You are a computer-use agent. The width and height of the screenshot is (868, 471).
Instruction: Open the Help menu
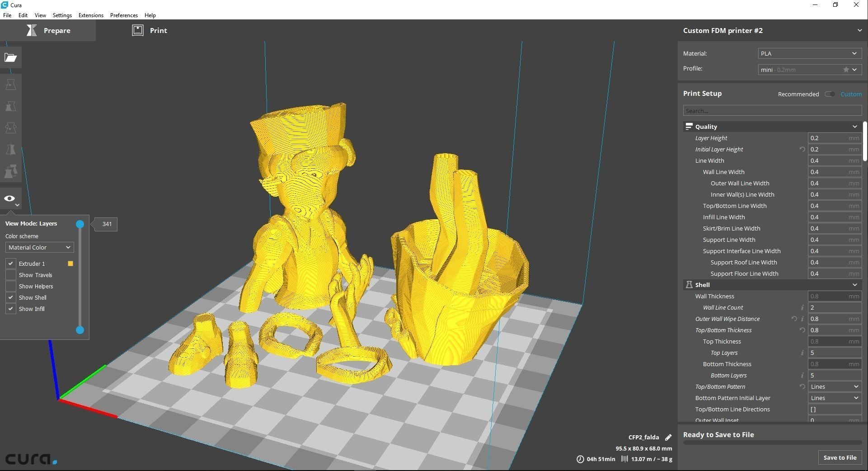[x=150, y=15]
